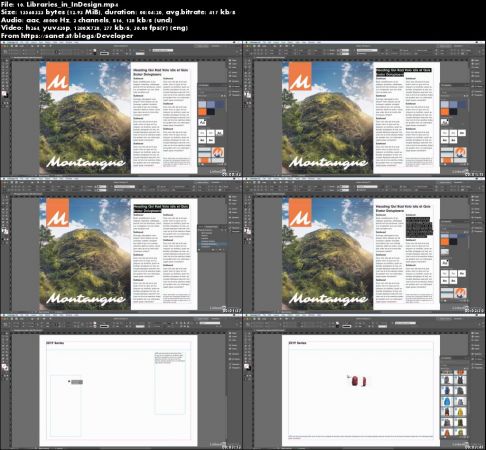Click the file name Libraries_in_InDesign.mp4 header text
The height and width of the screenshot is (450, 486).
[72, 4]
